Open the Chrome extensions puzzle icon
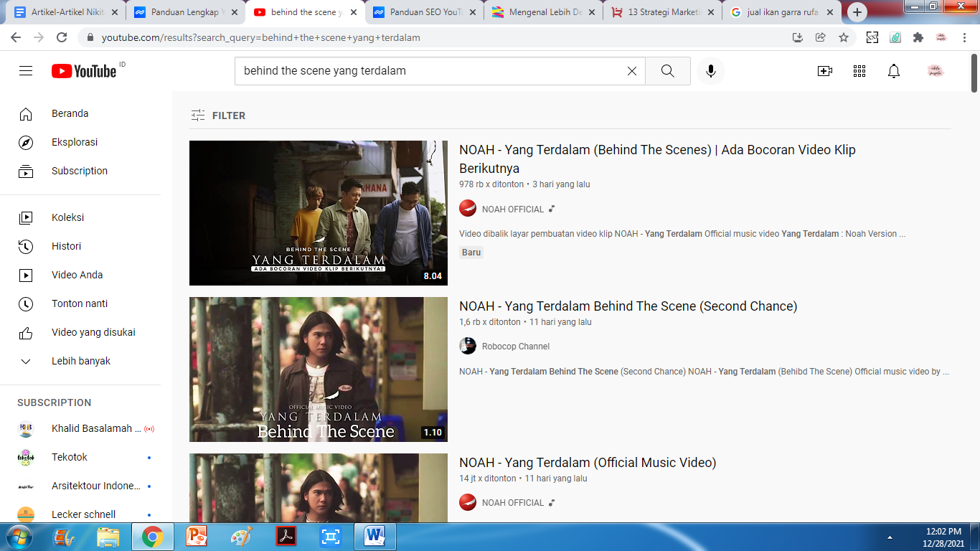980x551 pixels. point(918,37)
